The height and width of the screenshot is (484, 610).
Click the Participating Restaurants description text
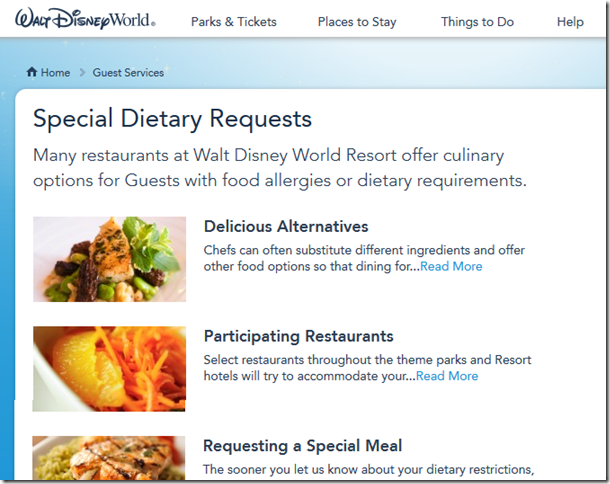[x=367, y=368]
